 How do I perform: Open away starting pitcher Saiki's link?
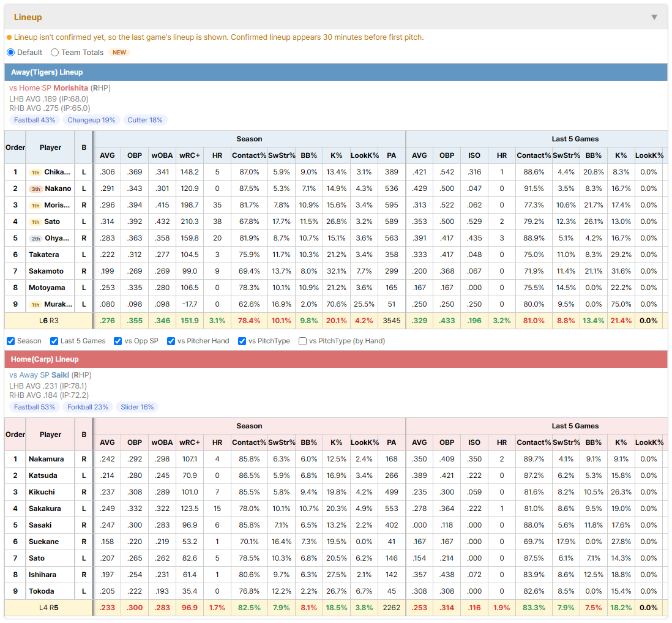click(x=60, y=375)
